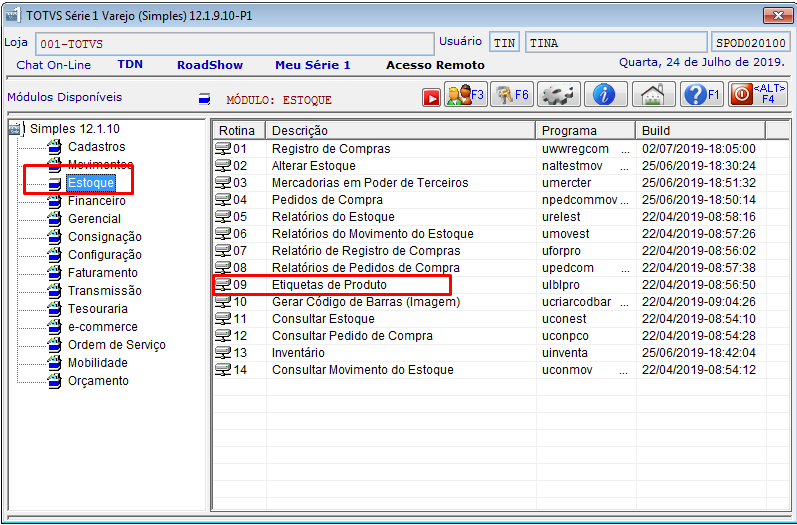797x525 pixels.
Task: Open settings via the gears icon
Action: click(559, 95)
